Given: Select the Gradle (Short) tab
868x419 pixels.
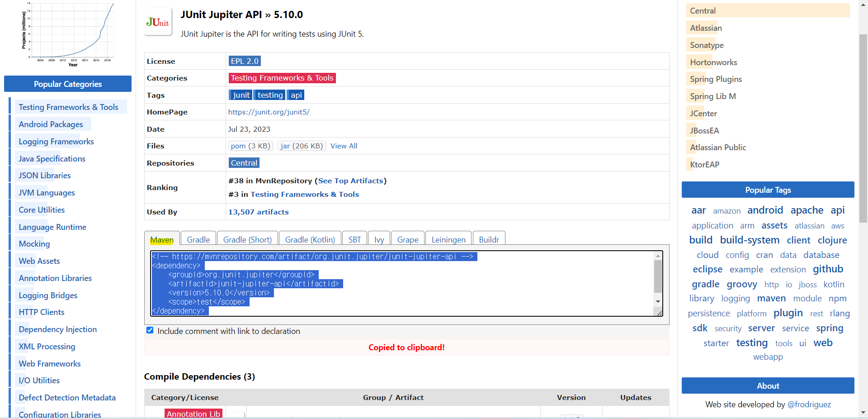Looking at the screenshot, I should [x=247, y=239].
